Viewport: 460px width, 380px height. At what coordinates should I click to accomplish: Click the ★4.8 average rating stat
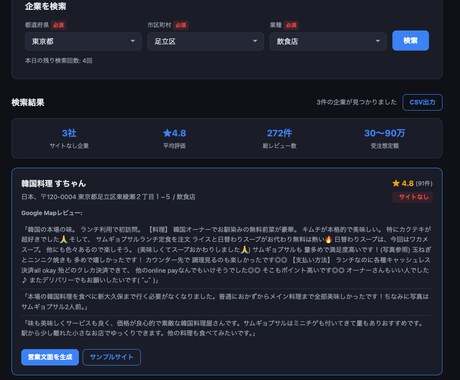click(x=175, y=138)
